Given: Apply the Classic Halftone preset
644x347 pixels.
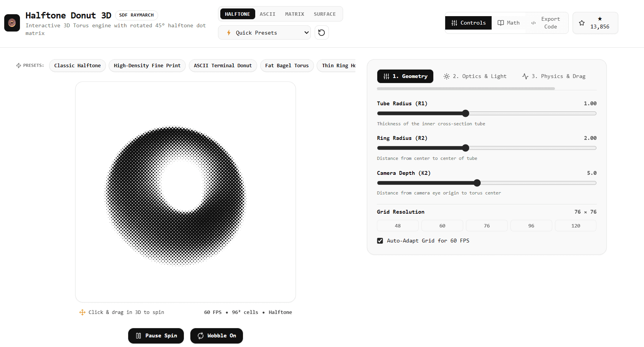Looking at the screenshot, I should (x=78, y=66).
